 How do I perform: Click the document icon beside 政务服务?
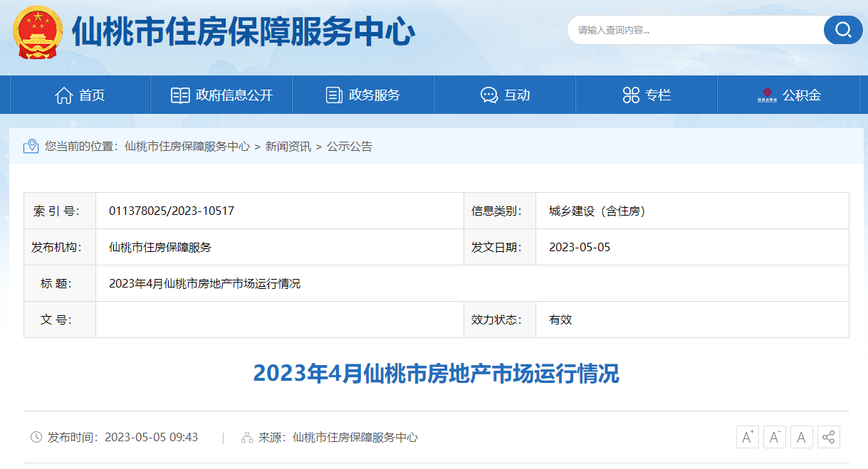(x=333, y=94)
